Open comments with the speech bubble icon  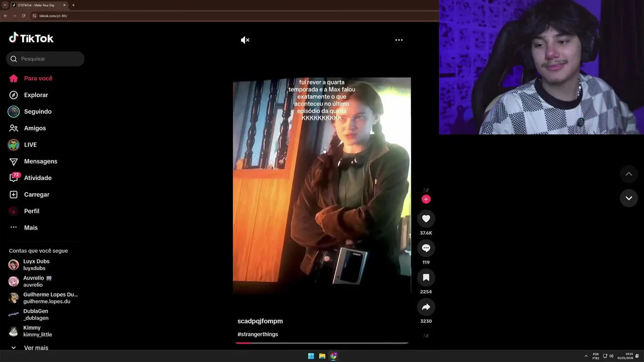click(426, 248)
